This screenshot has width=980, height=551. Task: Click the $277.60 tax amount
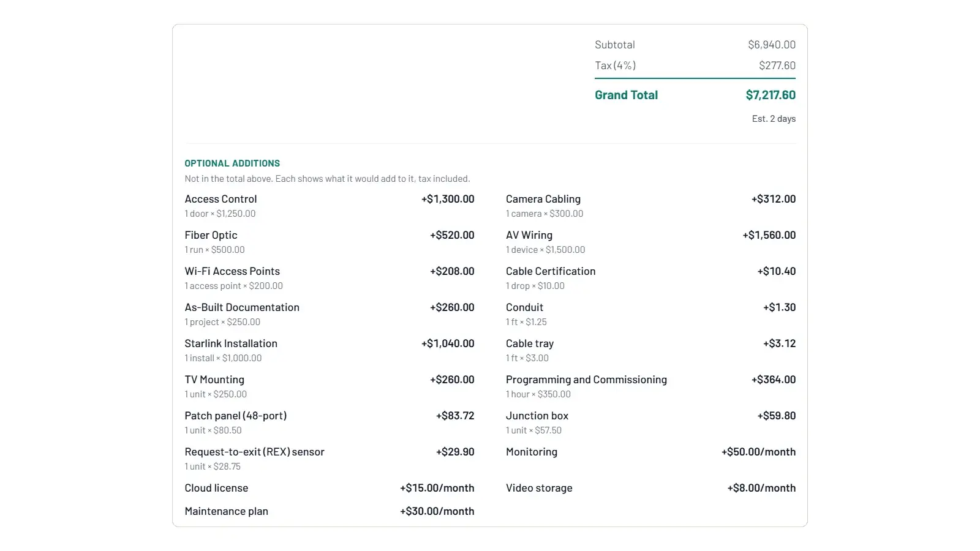[777, 66]
